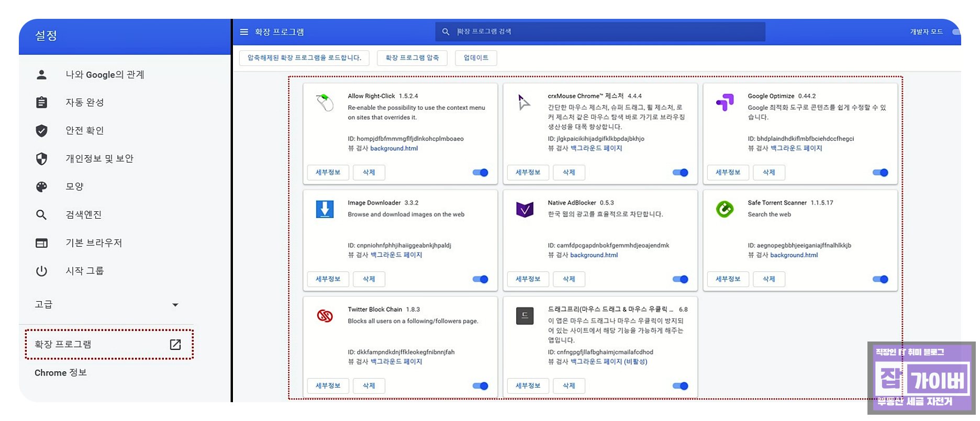Open 세부정보 for Native AdBlocker
Image resolution: width=980 pixels, height=421 pixels.
(528, 279)
